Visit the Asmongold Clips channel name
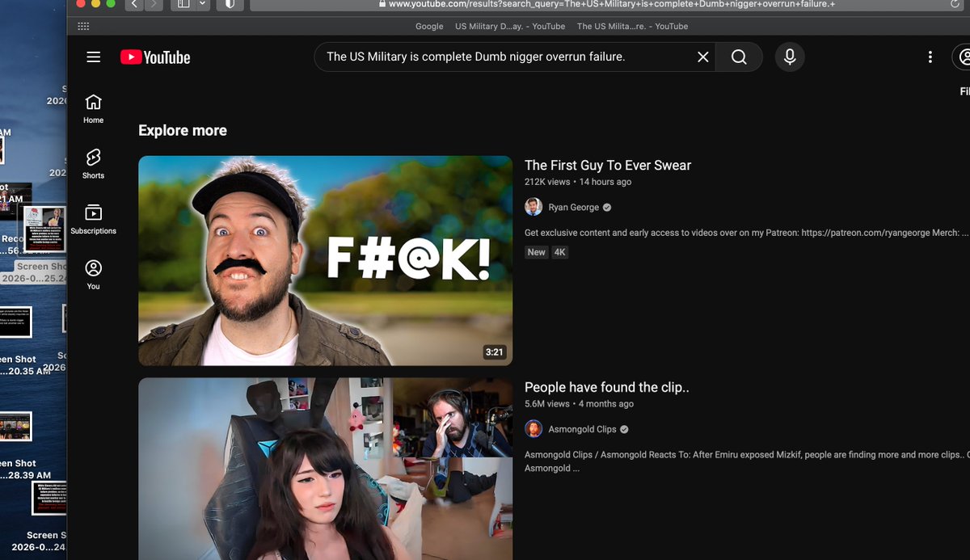970x560 pixels. tap(583, 429)
